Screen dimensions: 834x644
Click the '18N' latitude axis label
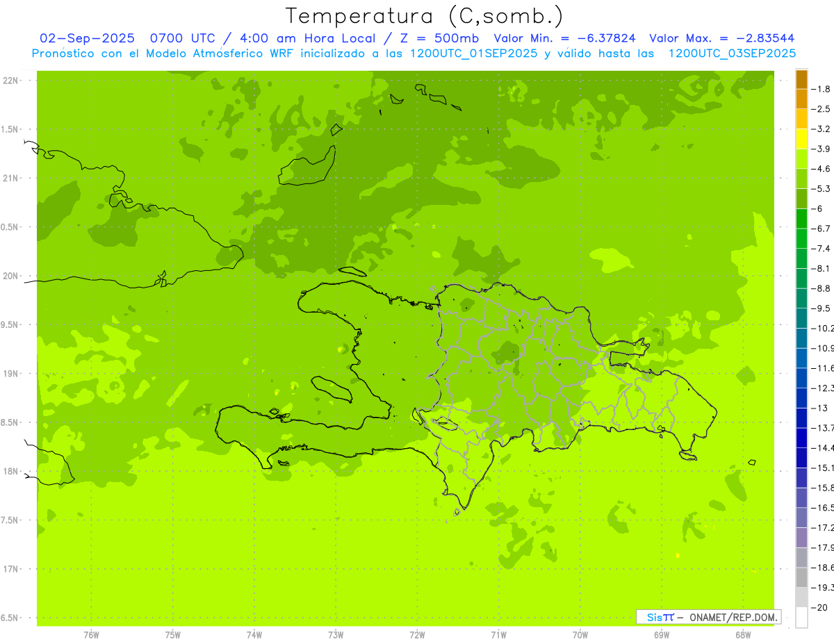click(10, 472)
